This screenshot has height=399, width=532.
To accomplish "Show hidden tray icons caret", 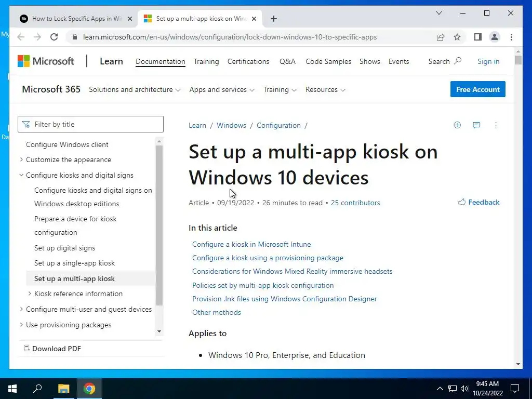I will point(440,389).
